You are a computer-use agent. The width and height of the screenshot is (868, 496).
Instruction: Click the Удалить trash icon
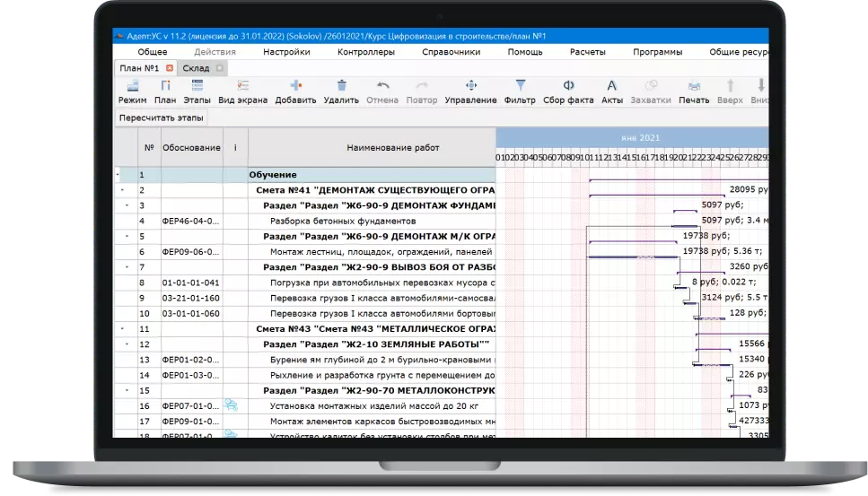click(x=342, y=86)
